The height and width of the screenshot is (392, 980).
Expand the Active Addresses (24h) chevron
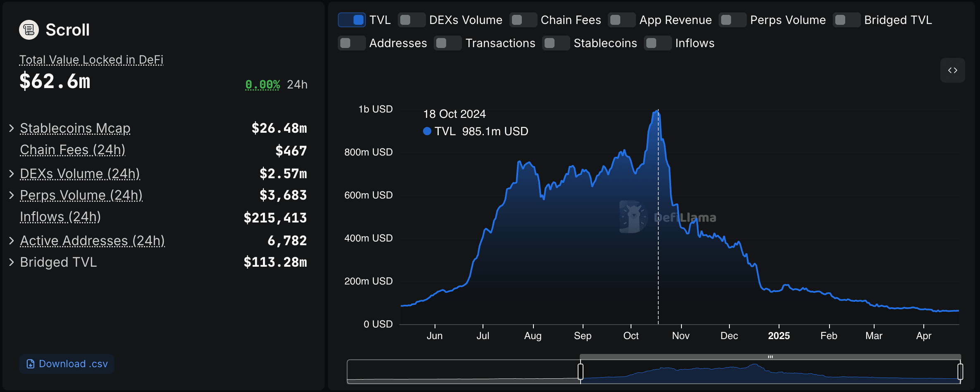12,241
